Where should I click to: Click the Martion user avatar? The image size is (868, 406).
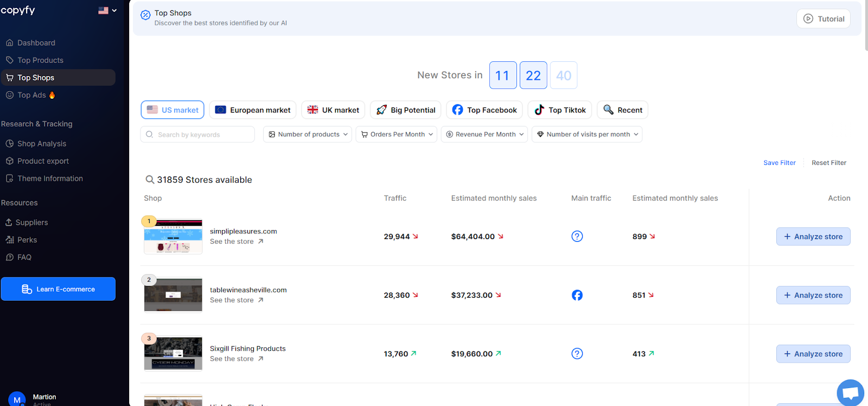pos(17,399)
